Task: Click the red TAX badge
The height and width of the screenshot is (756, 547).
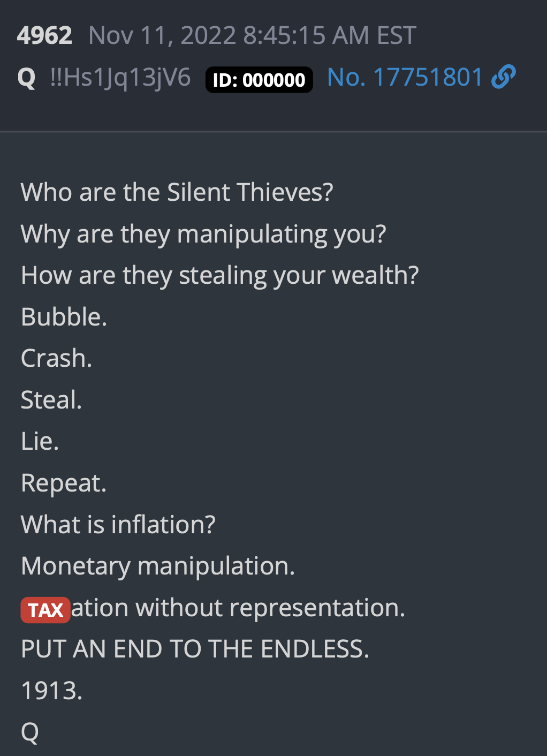Action: 45,610
